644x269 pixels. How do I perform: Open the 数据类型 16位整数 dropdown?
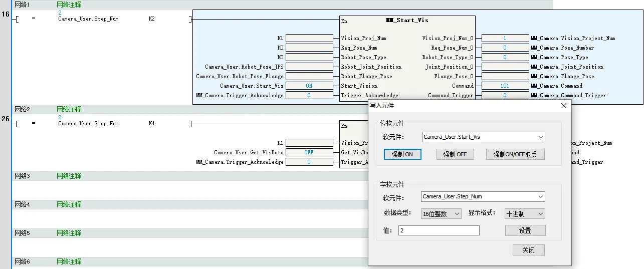[457, 214]
